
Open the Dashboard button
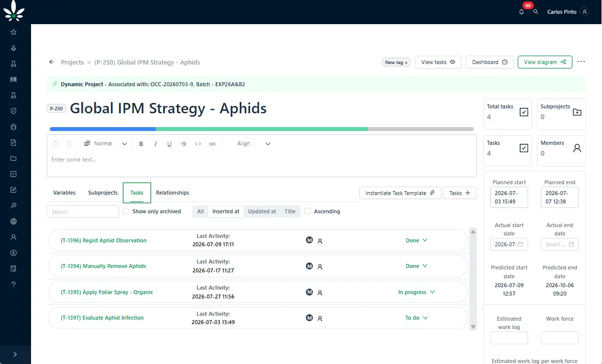click(490, 62)
